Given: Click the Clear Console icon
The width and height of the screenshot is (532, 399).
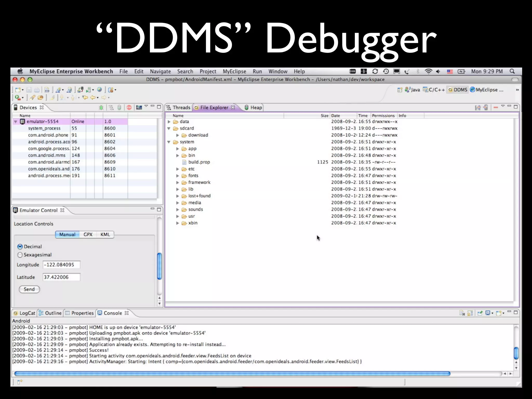Looking at the screenshot, I should (462, 313).
